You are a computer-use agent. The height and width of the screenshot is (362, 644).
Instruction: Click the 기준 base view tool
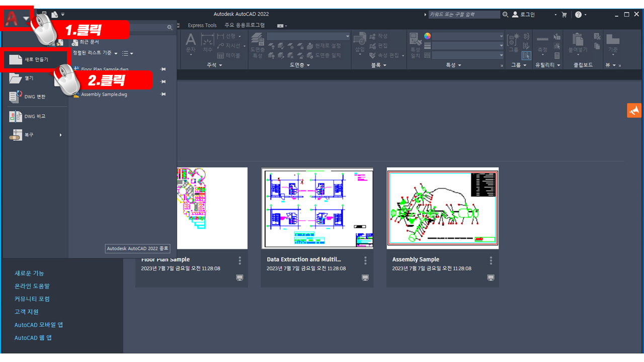[613, 43]
